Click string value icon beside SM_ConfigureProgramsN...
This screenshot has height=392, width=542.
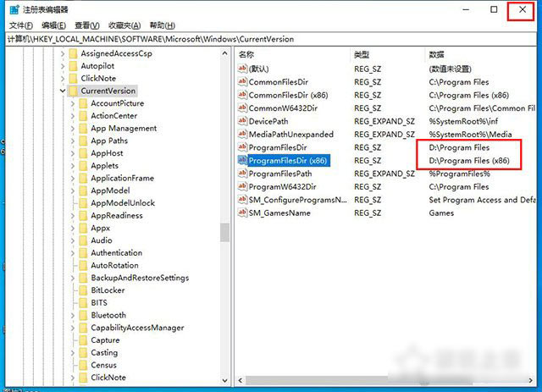click(242, 200)
